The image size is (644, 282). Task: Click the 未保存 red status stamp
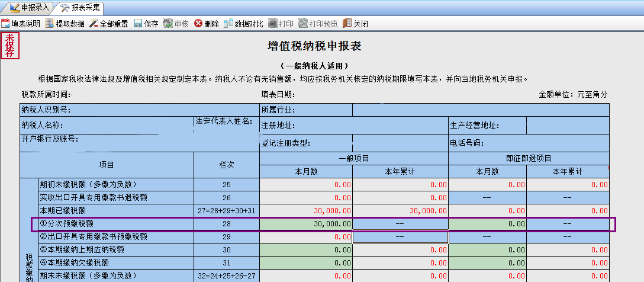[10, 46]
